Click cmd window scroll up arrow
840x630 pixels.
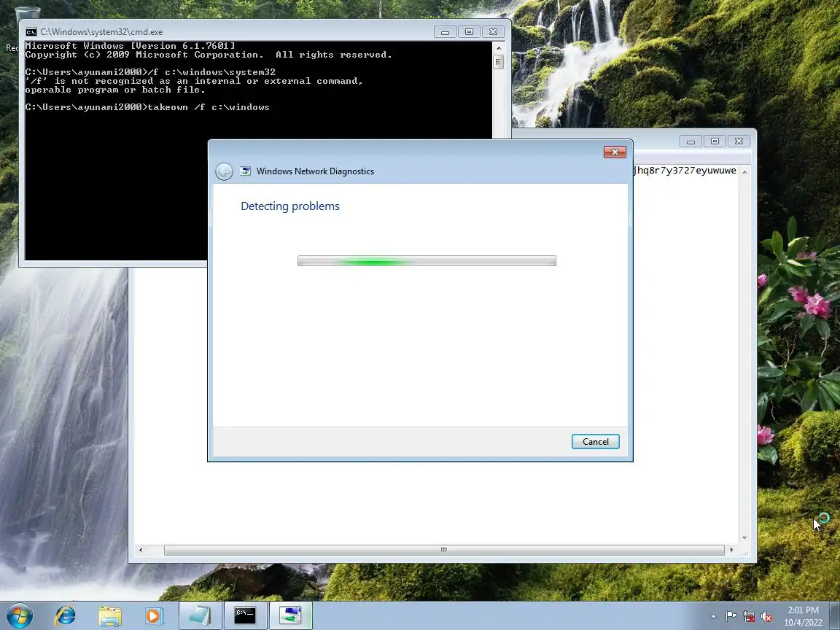[x=499, y=48]
